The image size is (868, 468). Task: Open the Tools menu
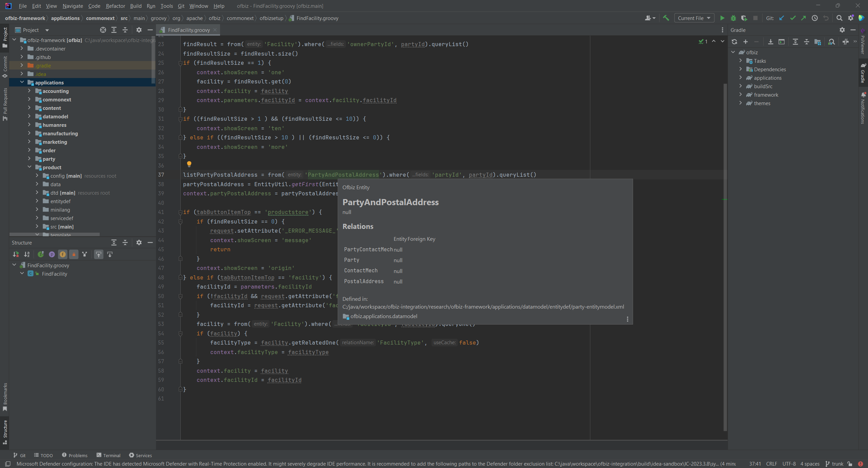(x=166, y=6)
